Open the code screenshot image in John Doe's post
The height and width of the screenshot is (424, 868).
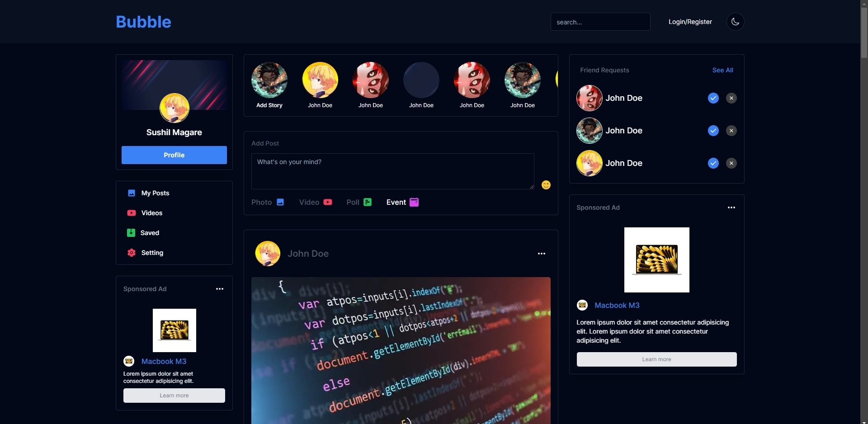point(401,351)
